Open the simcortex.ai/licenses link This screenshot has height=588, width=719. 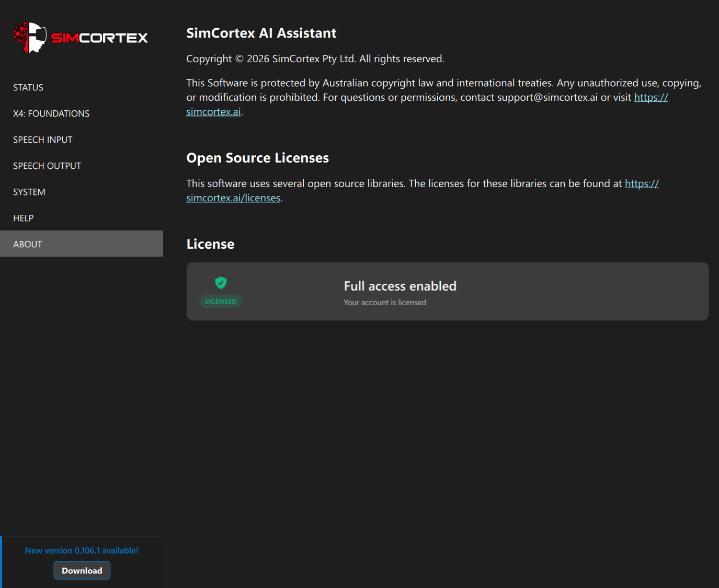(233, 198)
